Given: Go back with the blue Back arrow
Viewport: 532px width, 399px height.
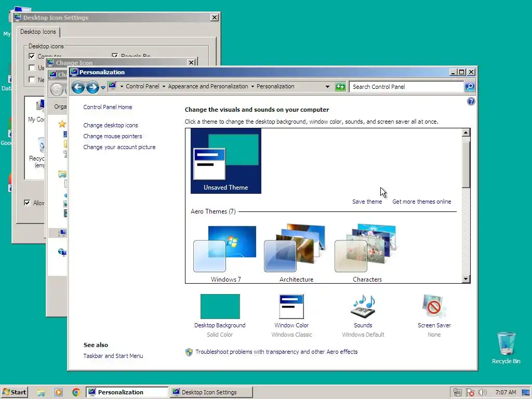Looking at the screenshot, I should (78, 87).
